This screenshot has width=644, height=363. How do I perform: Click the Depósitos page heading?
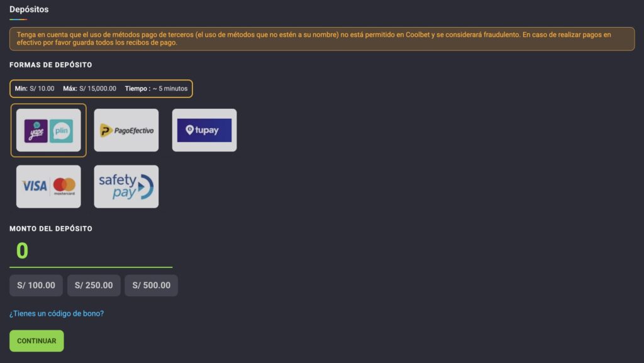click(x=29, y=9)
